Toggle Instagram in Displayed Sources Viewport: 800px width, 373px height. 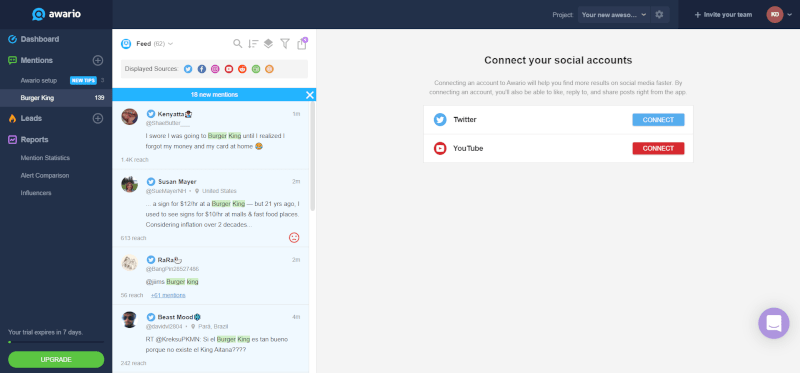[215, 69]
